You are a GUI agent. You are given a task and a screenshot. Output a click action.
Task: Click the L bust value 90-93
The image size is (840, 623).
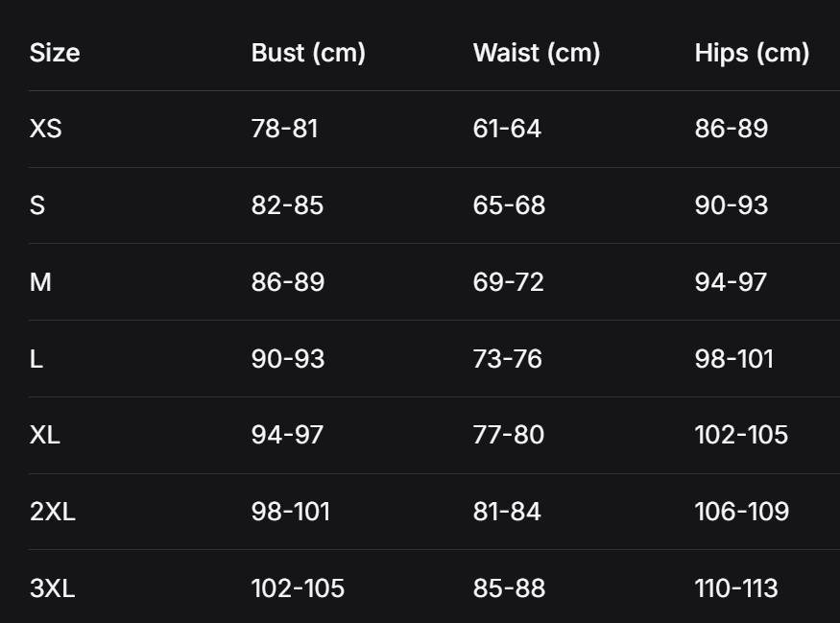point(288,359)
